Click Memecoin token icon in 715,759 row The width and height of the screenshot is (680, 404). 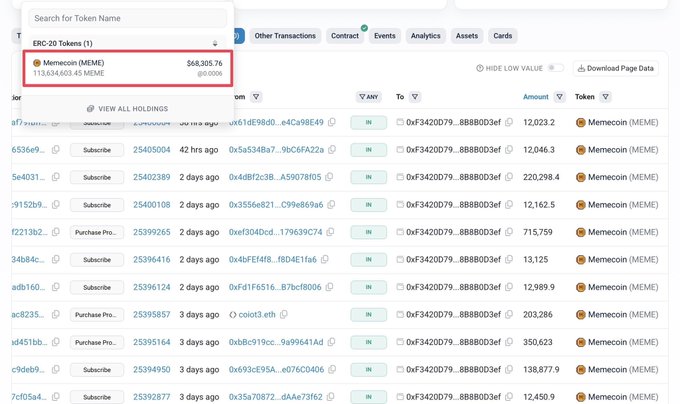[x=581, y=232]
